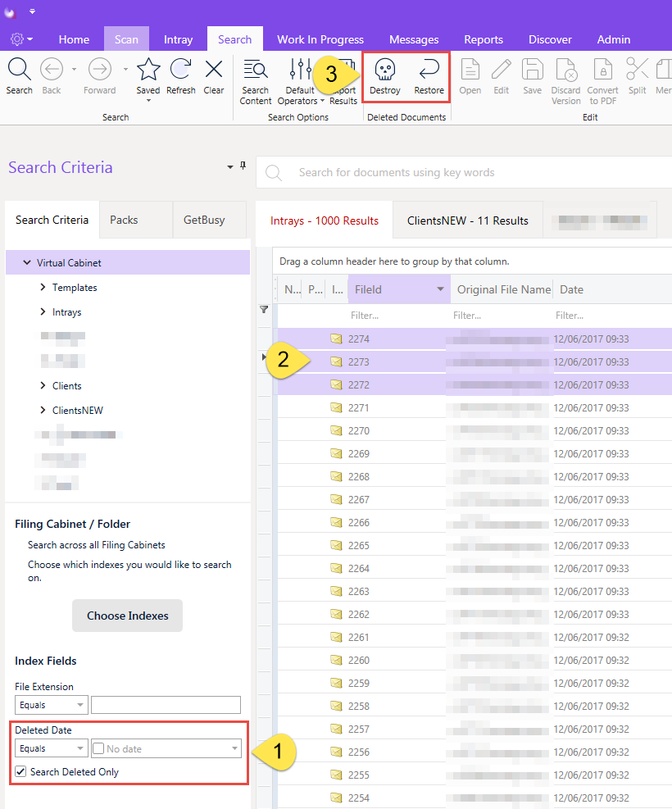672x809 pixels.
Task: Click the Destroy skull icon
Action: 384,70
